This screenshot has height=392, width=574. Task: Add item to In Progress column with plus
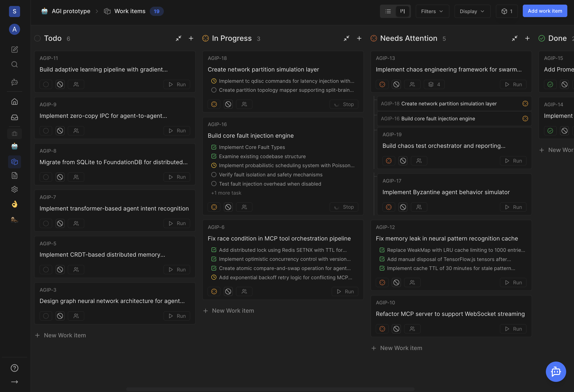click(359, 38)
